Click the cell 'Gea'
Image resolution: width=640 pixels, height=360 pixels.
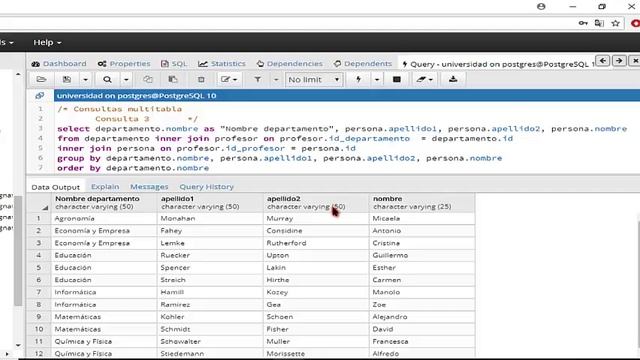point(316,304)
